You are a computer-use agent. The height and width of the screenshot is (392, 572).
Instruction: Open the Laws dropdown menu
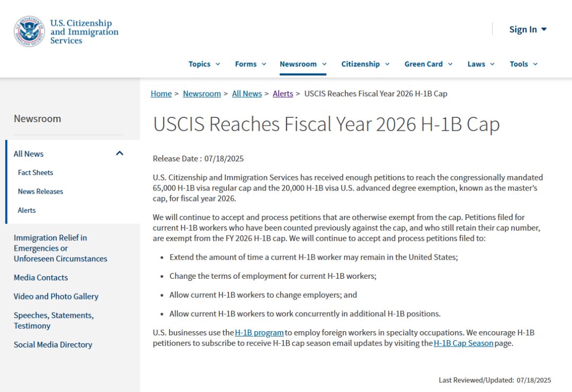click(480, 64)
